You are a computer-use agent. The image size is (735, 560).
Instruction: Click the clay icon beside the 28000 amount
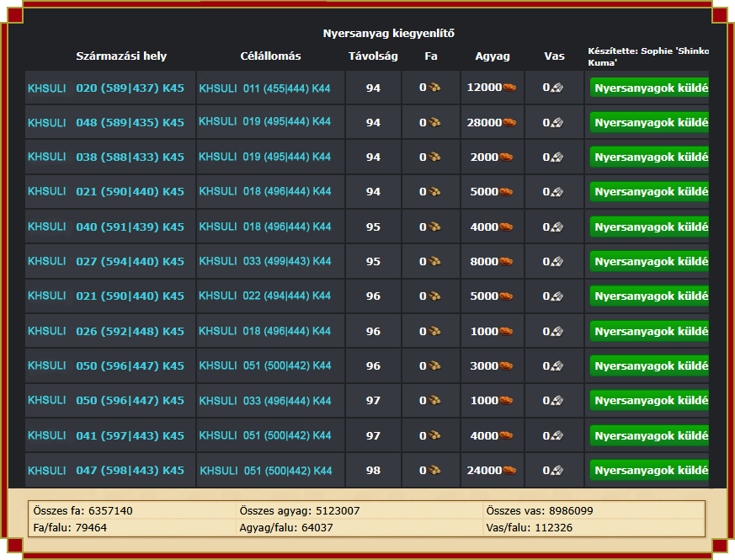509,122
